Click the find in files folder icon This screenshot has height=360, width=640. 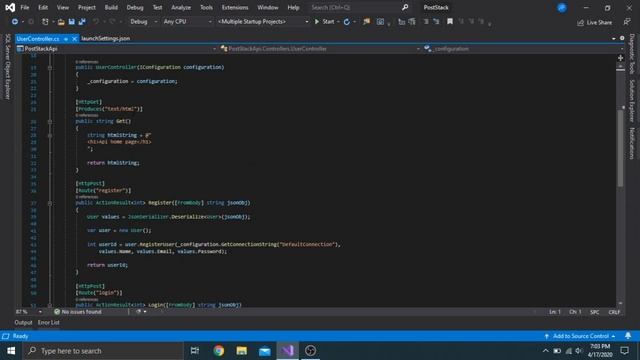pyautogui.click(x=367, y=22)
